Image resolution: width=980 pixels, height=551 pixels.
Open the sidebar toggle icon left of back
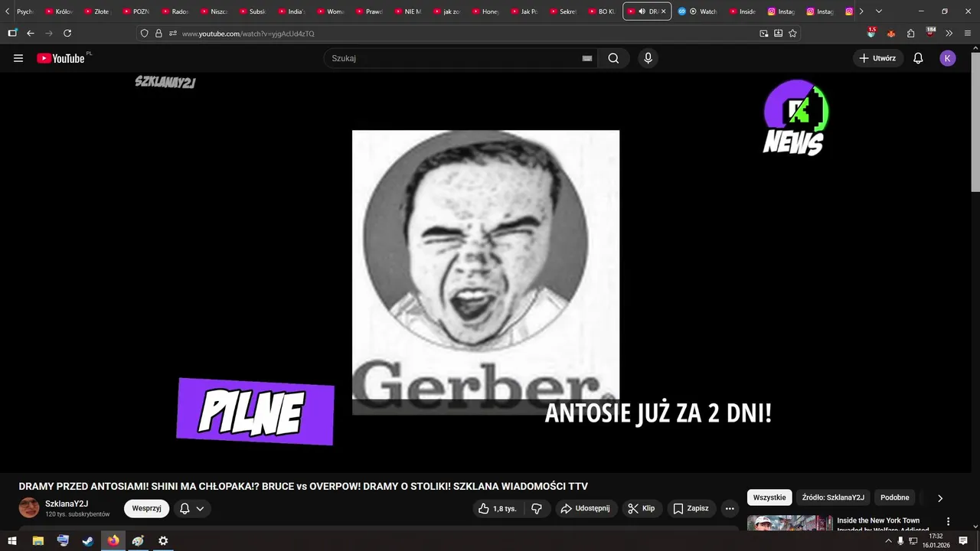[x=12, y=33]
